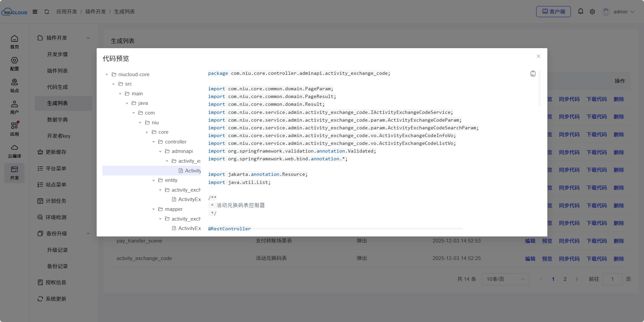The image size is (644, 322).
Task: Open the admin user dropdown
Action: (x=619, y=12)
